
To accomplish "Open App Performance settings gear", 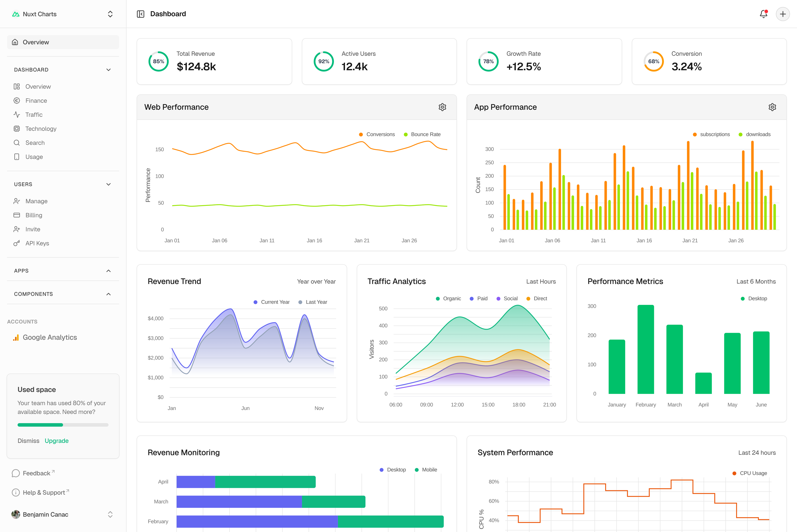I will [772, 107].
